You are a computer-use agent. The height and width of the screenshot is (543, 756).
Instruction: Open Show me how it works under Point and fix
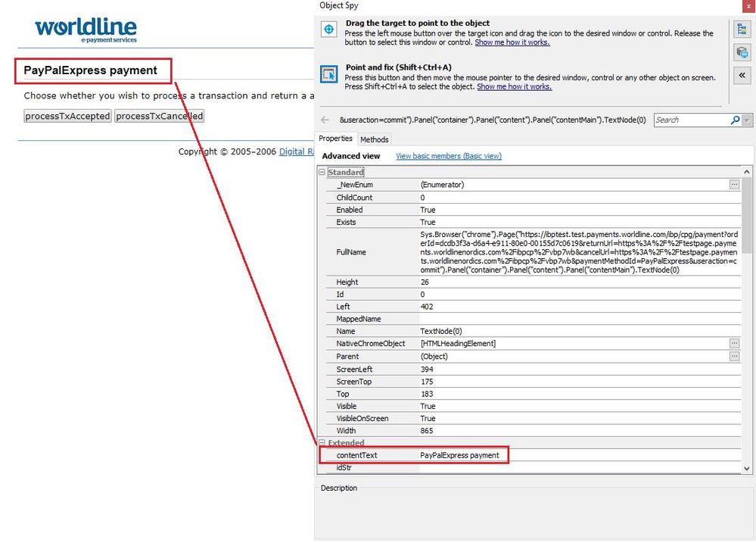(515, 87)
